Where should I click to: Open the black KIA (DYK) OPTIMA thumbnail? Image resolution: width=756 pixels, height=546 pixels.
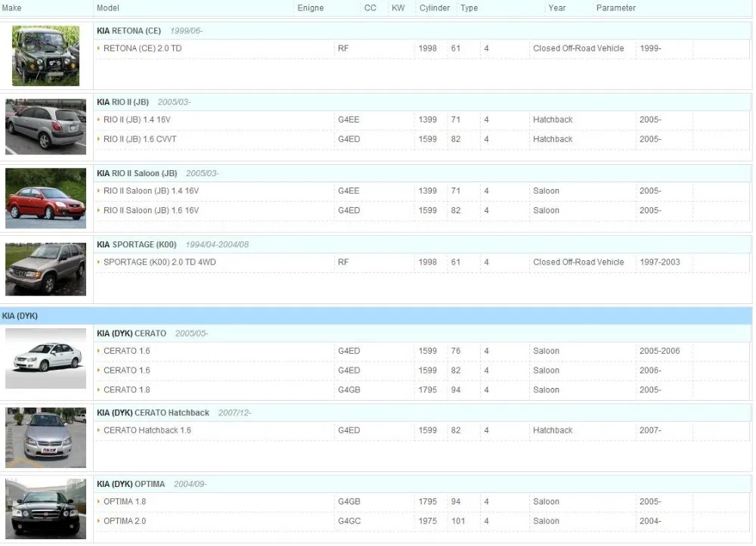click(46, 509)
